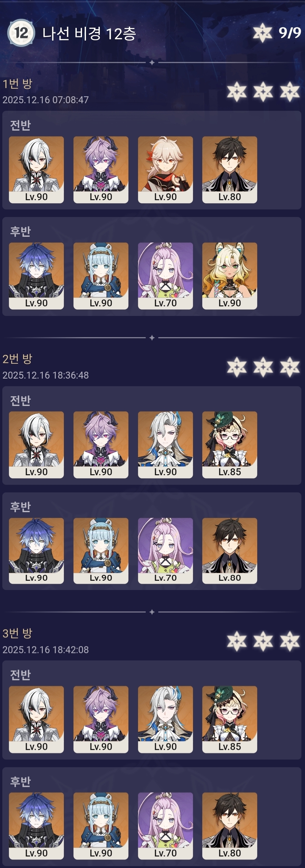Tap the glasses character Lv.85 in room 2
The height and width of the screenshot is (868, 305).
pyautogui.click(x=230, y=445)
